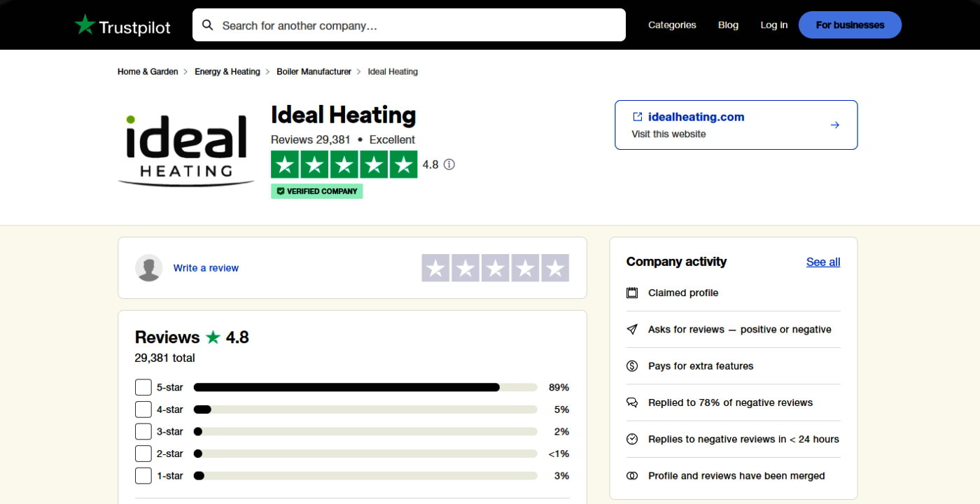Click the Trustpilot logo
The image size is (980, 504).
click(x=122, y=25)
